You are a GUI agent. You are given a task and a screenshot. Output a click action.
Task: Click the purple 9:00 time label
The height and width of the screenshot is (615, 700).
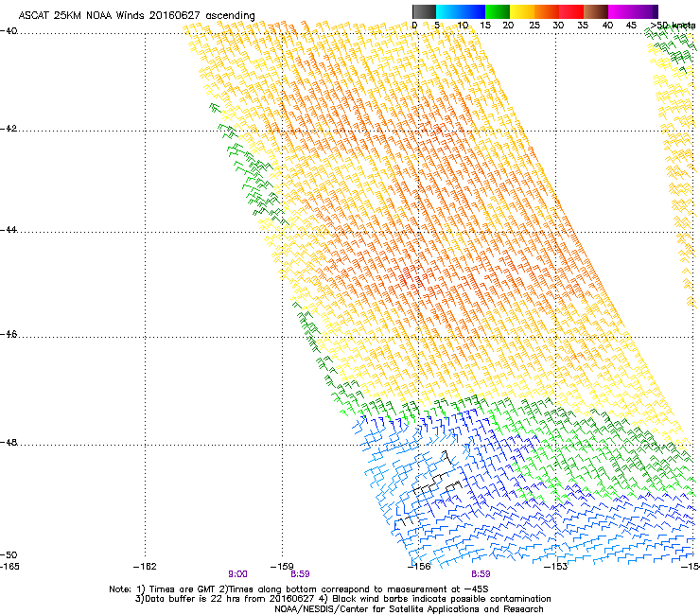[238, 574]
